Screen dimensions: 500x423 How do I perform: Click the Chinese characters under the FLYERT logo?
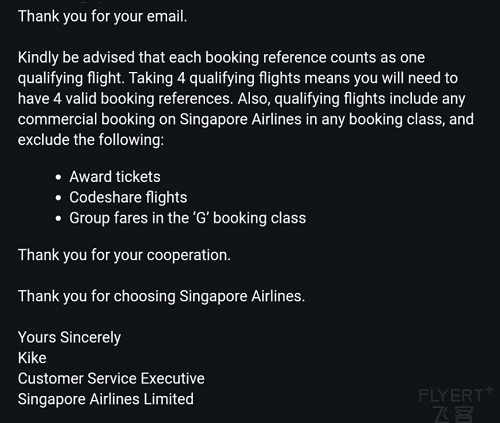coord(454,414)
